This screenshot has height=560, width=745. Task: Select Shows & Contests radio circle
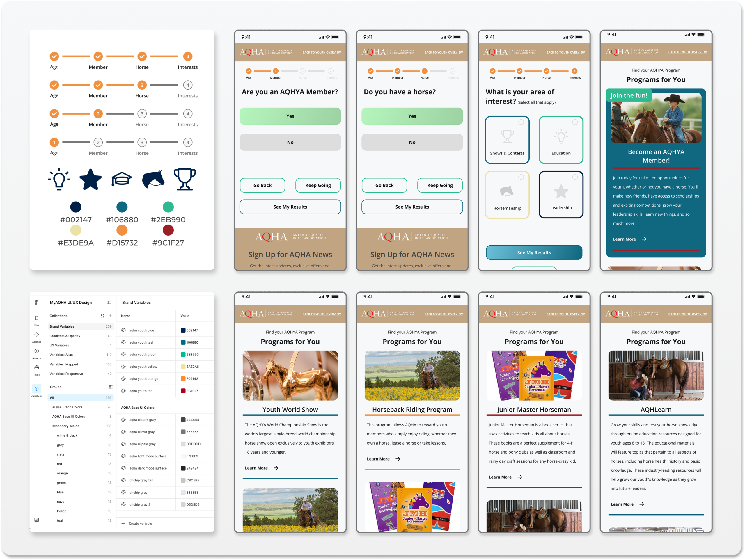tap(521, 122)
